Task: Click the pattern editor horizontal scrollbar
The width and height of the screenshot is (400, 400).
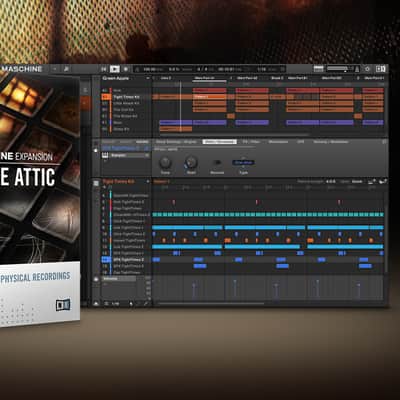Action: pos(211,304)
